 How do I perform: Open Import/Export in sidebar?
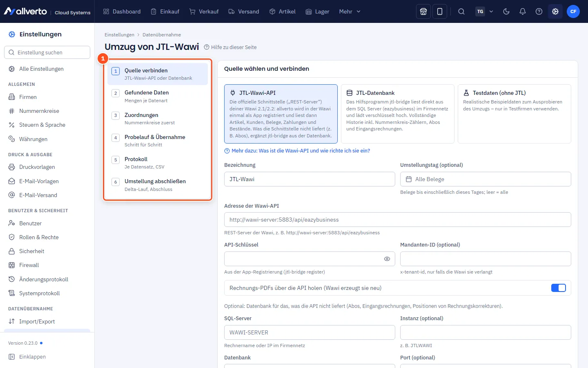click(47, 321)
